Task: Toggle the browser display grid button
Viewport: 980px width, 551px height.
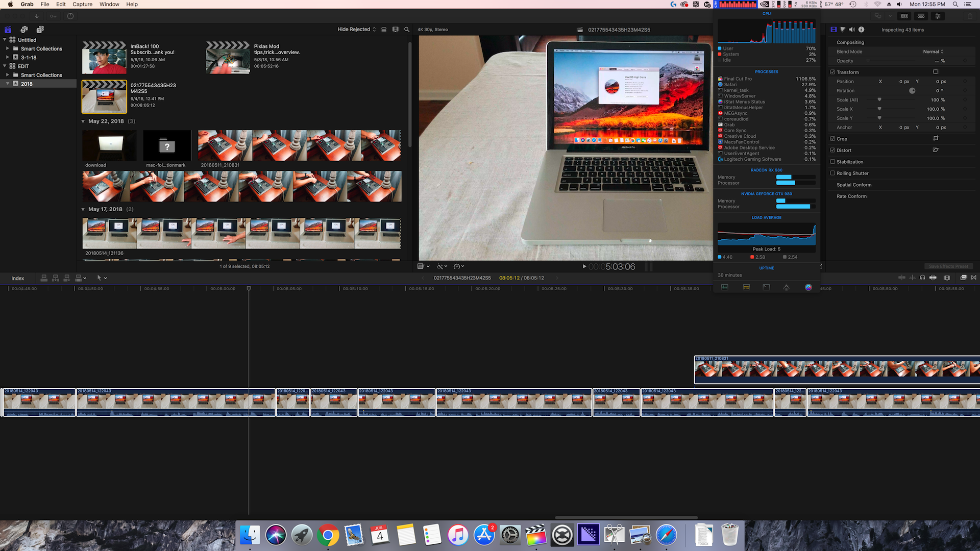Action: [904, 16]
